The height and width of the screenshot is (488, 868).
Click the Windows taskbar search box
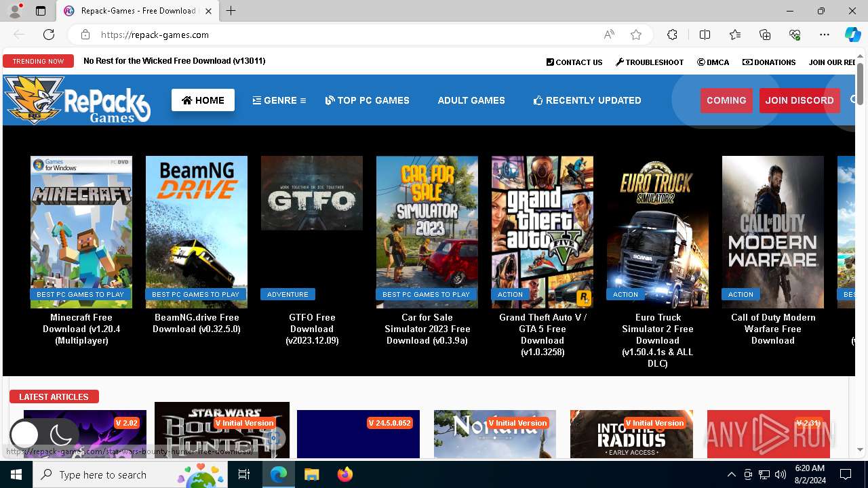[x=130, y=474]
